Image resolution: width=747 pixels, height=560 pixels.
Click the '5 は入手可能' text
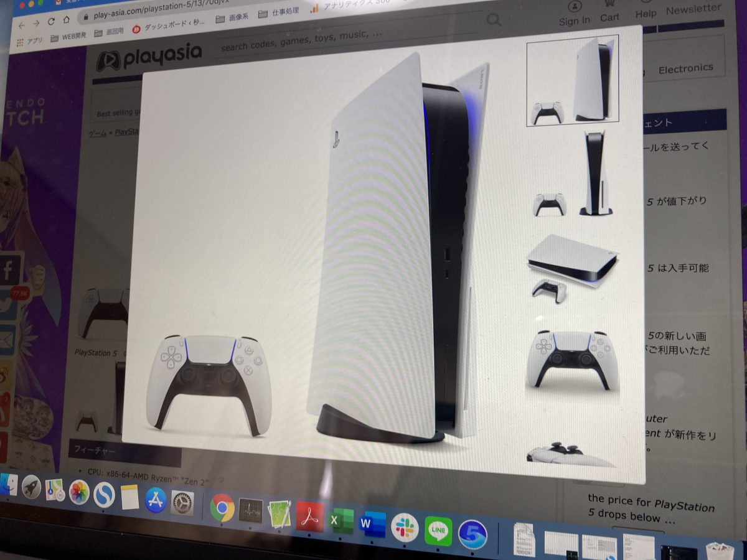point(677,268)
